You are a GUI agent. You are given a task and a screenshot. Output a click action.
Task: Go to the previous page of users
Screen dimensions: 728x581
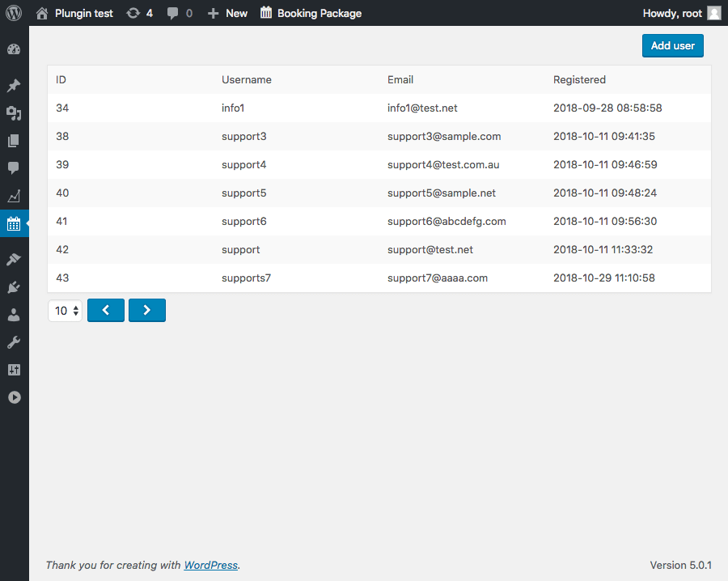pyautogui.click(x=106, y=310)
